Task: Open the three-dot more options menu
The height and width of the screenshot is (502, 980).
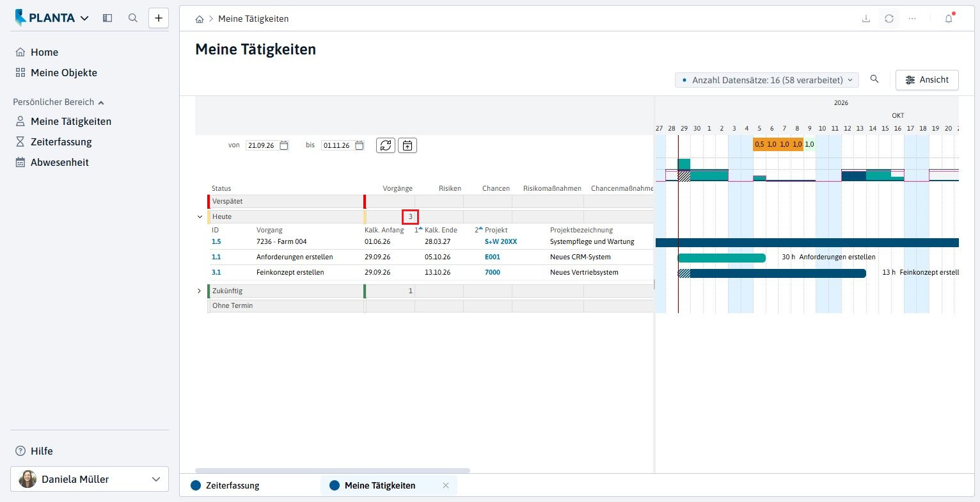Action: [x=912, y=19]
